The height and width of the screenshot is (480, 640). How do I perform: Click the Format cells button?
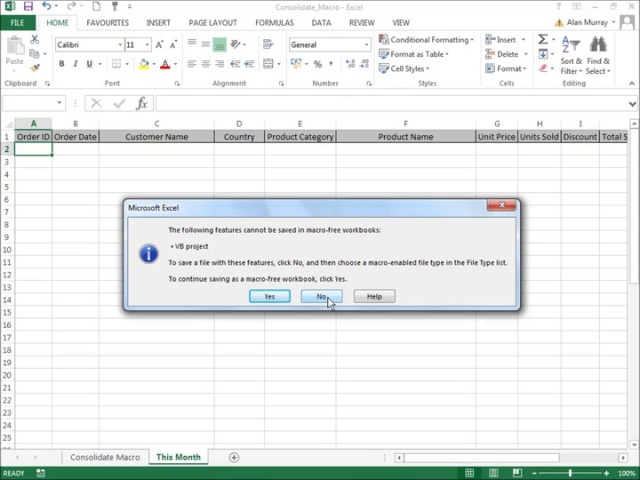click(506, 69)
